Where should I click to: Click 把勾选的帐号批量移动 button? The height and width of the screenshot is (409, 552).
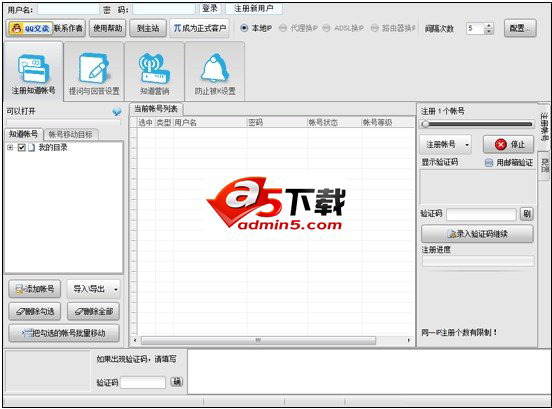[x=64, y=333]
